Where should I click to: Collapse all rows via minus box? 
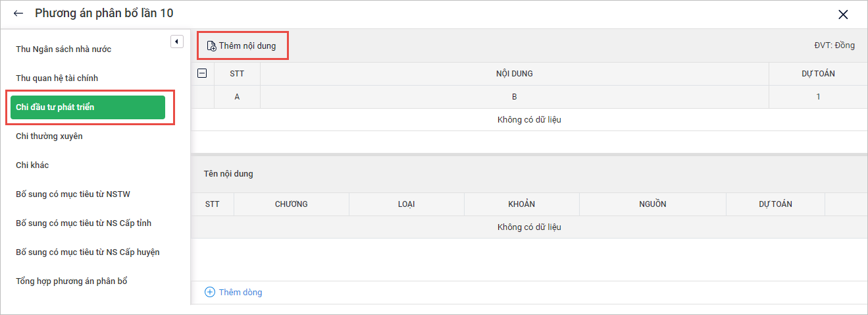[x=203, y=73]
